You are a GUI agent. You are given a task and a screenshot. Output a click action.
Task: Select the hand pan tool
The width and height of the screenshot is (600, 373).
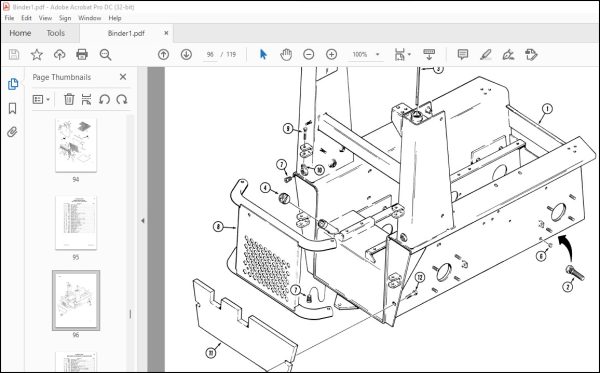coord(286,55)
